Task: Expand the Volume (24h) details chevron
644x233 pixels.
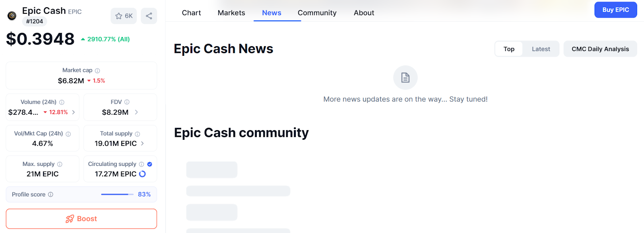Action: 73,112
